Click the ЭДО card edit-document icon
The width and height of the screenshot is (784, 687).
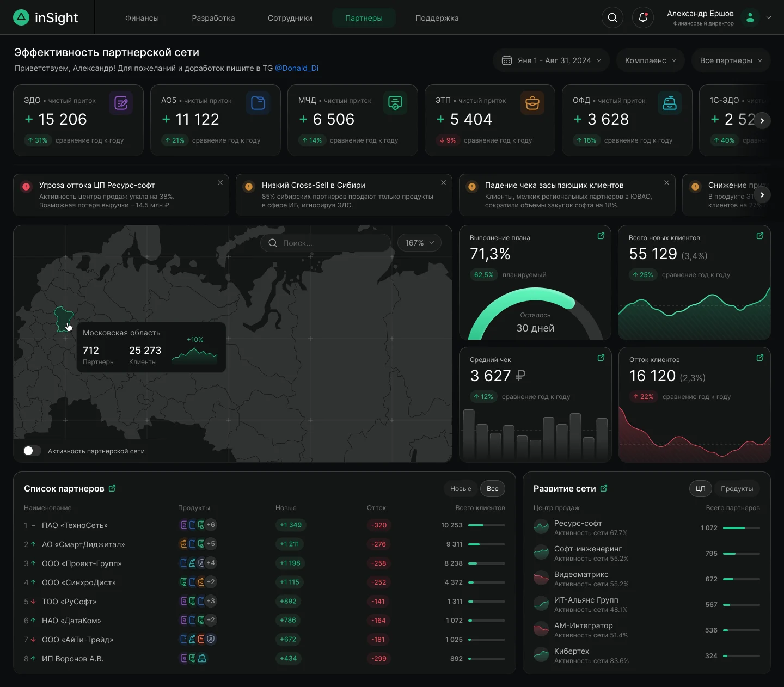click(121, 103)
